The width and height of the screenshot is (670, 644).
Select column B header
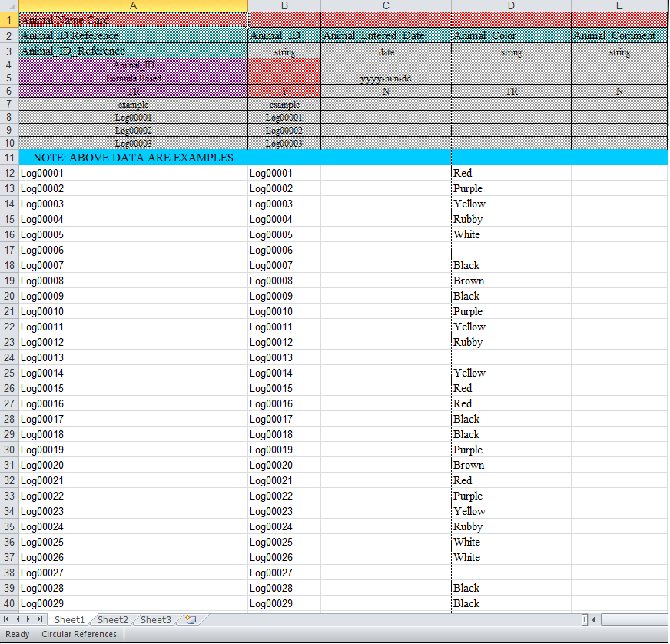click(284, 6)
